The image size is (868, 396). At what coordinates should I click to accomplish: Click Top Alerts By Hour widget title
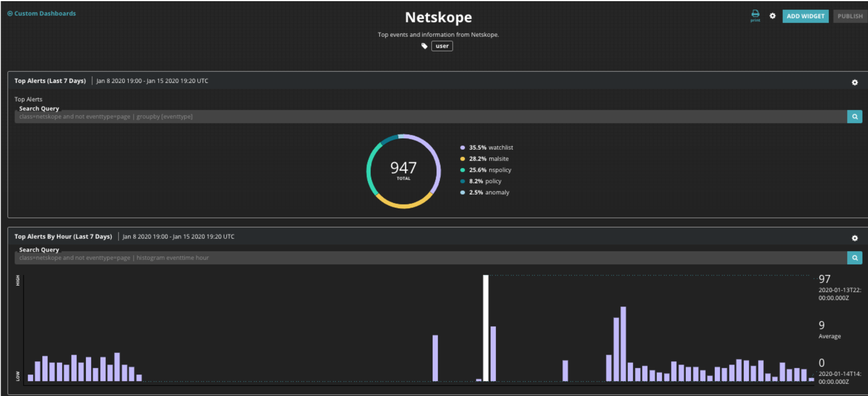click(x=63, y=237)
